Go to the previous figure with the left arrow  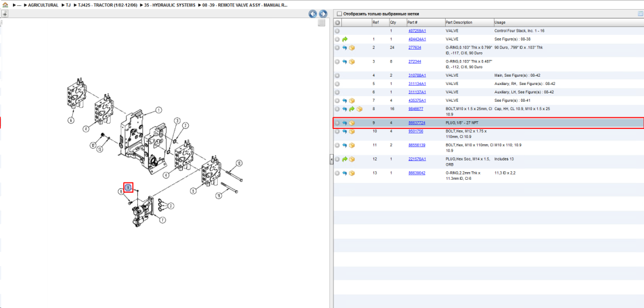coord(313,14)
